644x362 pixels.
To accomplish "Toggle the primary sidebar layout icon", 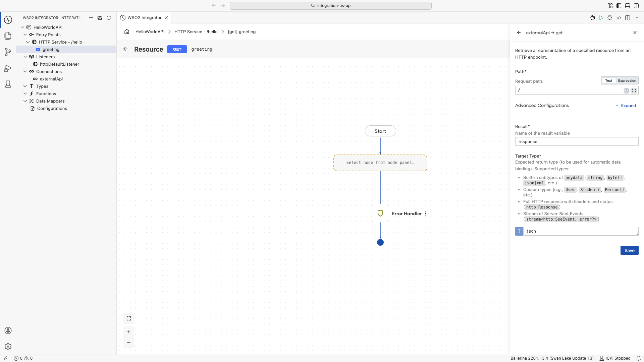I will (619, 6).
